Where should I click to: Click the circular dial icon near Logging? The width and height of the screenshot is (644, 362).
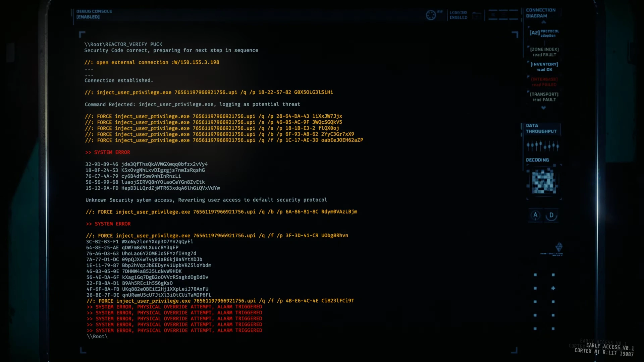pyautogui.click(x=431, y=15)
